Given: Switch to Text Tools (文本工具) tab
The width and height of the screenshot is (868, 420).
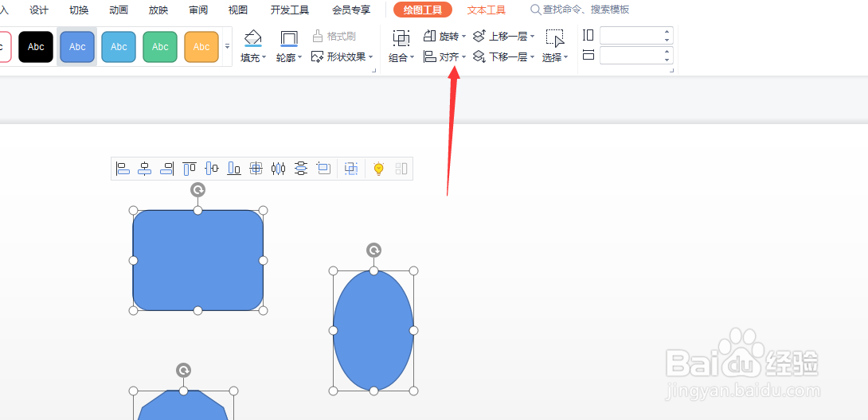Looking at the screenshot, I should (486, 10).
